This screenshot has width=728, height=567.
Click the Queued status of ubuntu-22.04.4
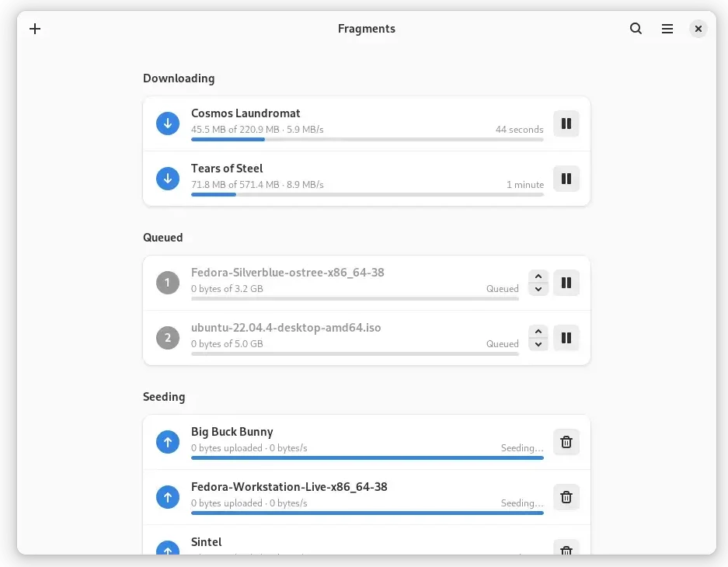pyautogui.click(x=503, y=344)
